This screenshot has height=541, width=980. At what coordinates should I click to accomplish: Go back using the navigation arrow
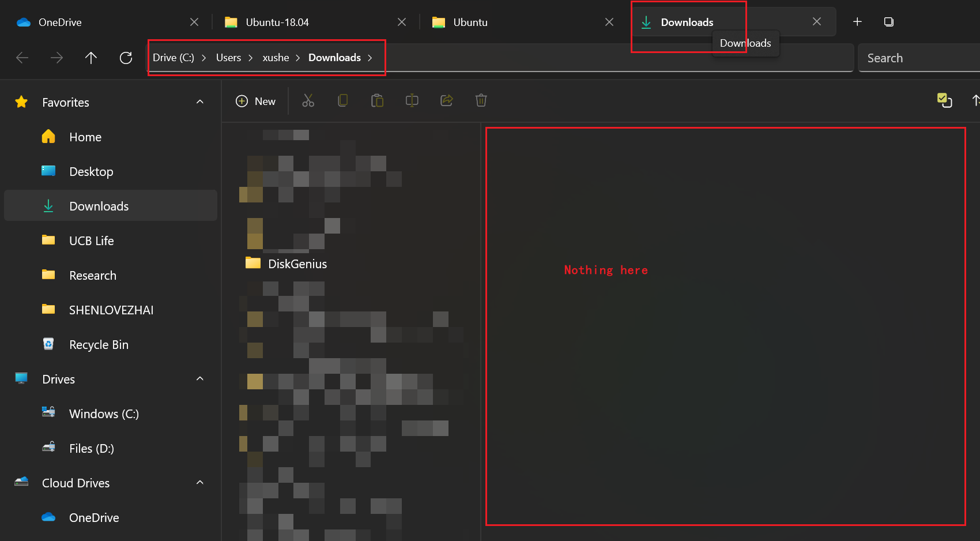tap(22, 57)
